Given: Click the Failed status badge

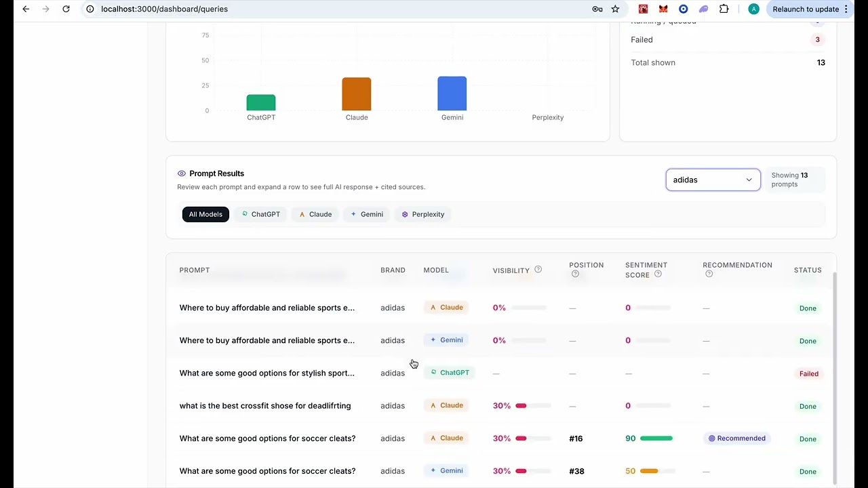Looking at the screenshot, I should click(x=808, y=373).
